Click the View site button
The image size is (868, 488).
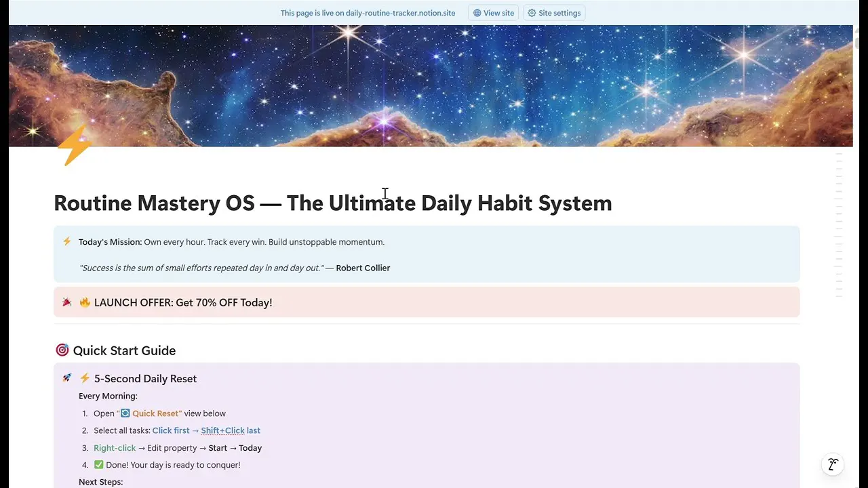pos(493,13)
